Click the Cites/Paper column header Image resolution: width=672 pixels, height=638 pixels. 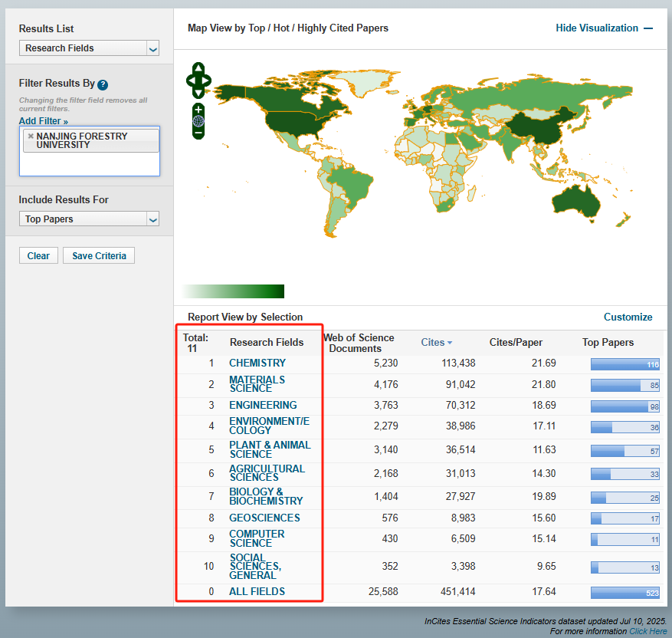[516, 342]
